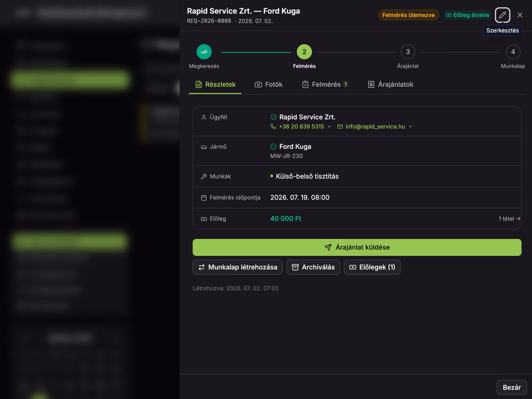Close the panel with the X icon
Image resolution: width=532 pixels, height=399 pixels.
[x=520, y=15]
